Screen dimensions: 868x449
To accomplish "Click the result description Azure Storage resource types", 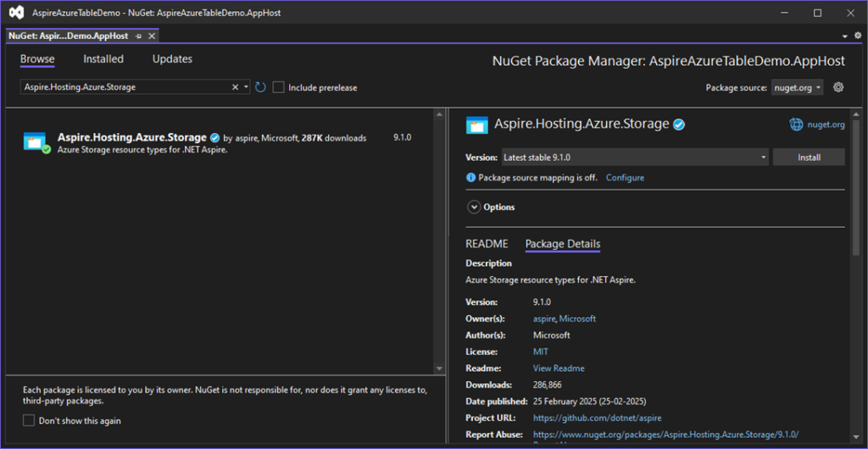I will [x=142, y=149].
